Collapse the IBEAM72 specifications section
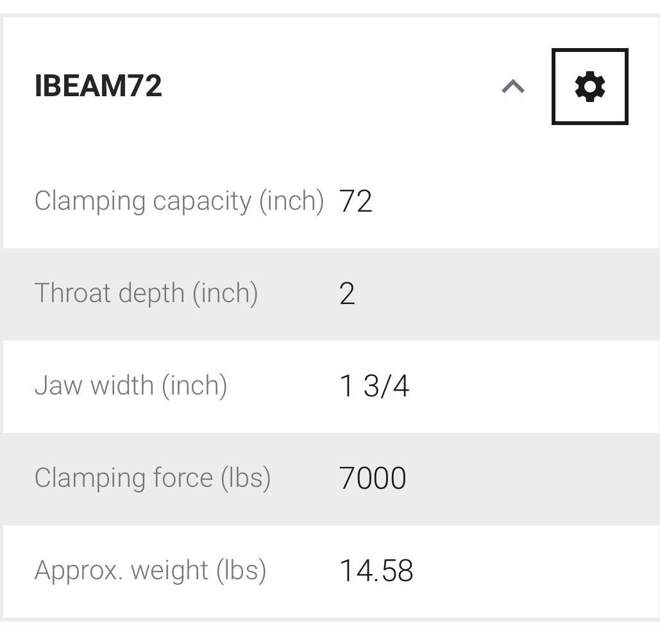Image resolution: width=660 pixels, height=644 pixels. [x=513, y=87]
